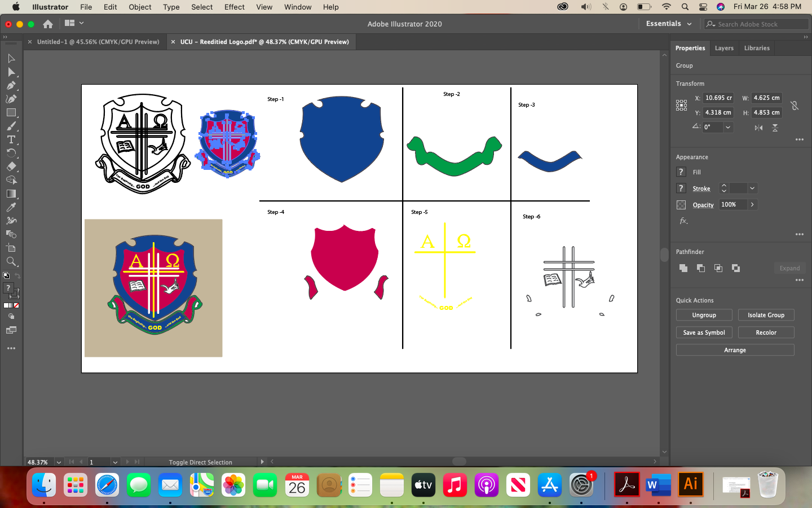Open the zoom level dropdown at 48.37%

tap(59, 462)
